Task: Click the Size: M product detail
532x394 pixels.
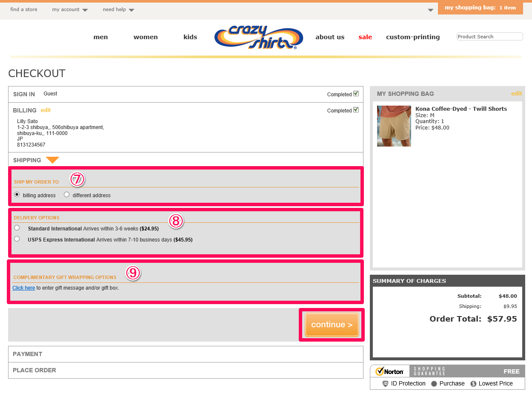Action: pos(425,115)
